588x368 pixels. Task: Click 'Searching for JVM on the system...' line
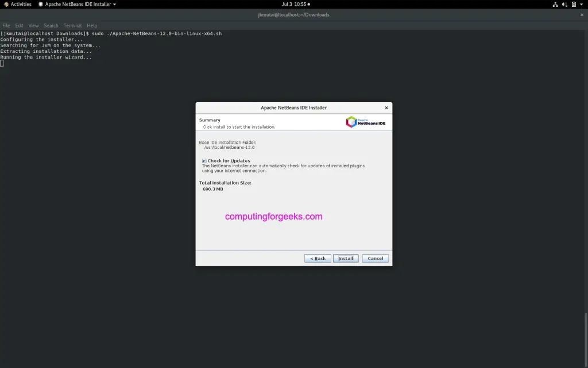[51, 45]
